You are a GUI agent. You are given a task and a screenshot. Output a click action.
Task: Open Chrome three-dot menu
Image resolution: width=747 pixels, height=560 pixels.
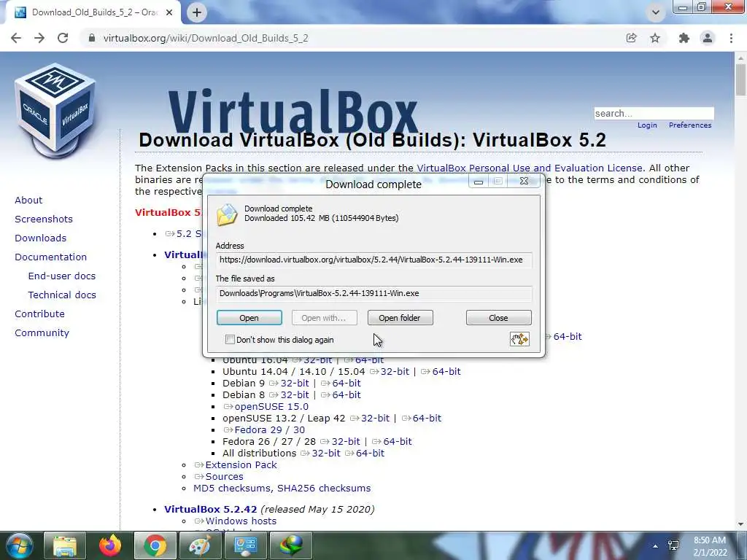pyautogui.click(x=731, y=38)
